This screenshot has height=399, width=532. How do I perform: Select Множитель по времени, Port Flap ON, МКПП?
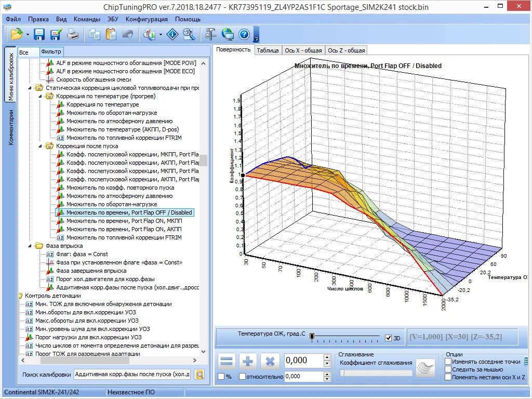(x=124, y=221)
